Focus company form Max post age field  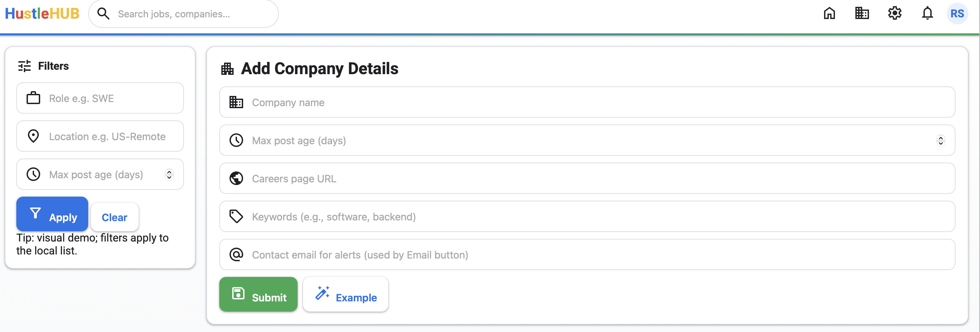coord(587,140)
